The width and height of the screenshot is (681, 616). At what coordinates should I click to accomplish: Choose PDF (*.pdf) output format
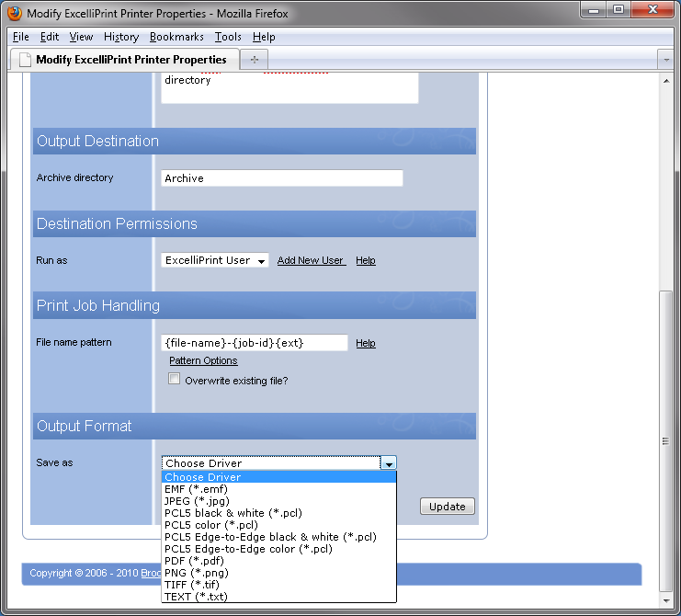tap(278, 561)
